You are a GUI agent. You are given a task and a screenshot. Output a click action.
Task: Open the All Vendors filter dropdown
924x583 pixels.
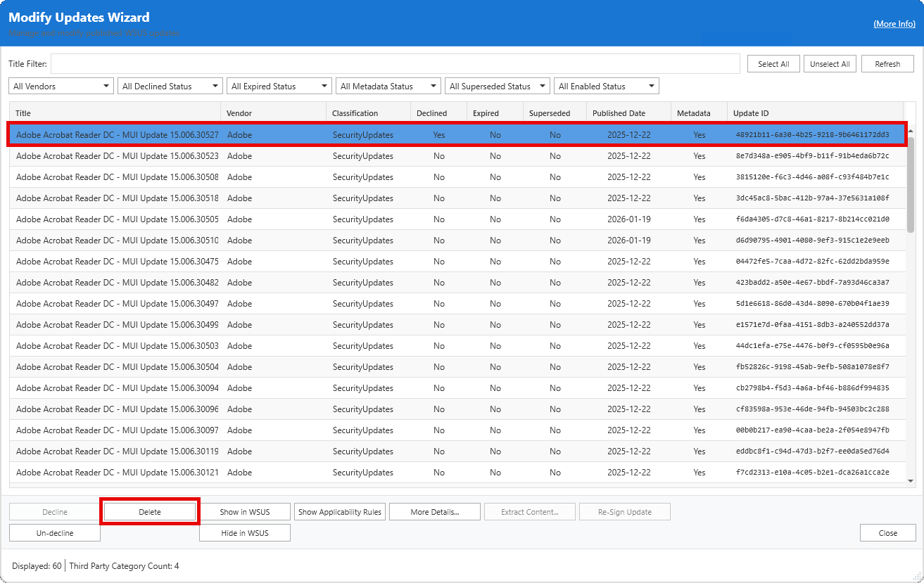[x=61, y=85]
